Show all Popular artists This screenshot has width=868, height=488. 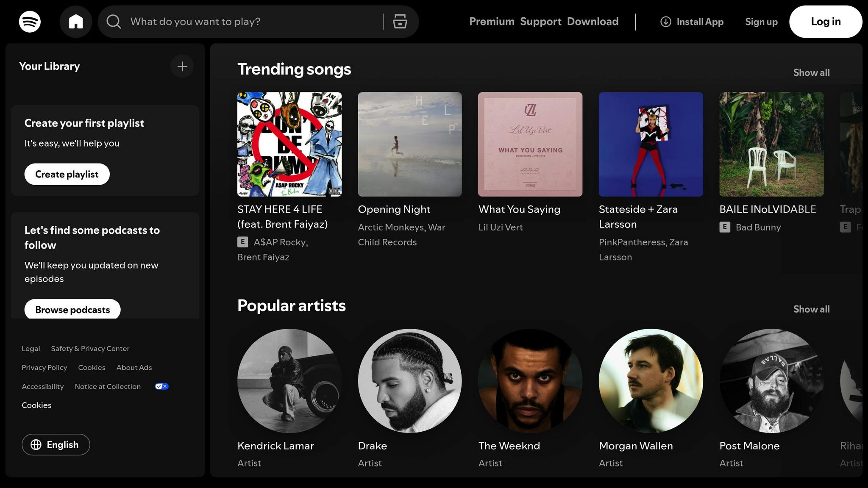(811, 309)
